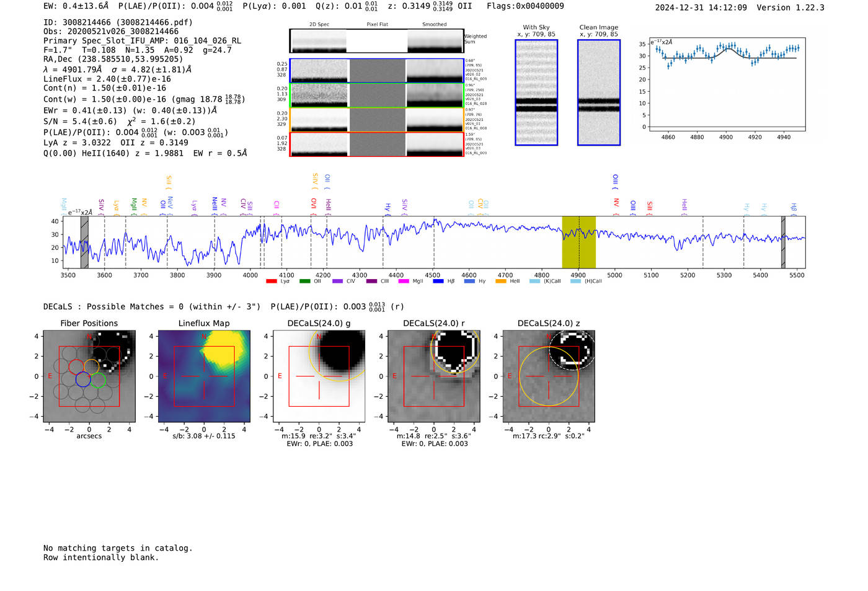Image resolution: width=868 pixels, height=591 pixels.
Task: Click the yellow highlighted emission-line band
Action: tap(578, 242)
